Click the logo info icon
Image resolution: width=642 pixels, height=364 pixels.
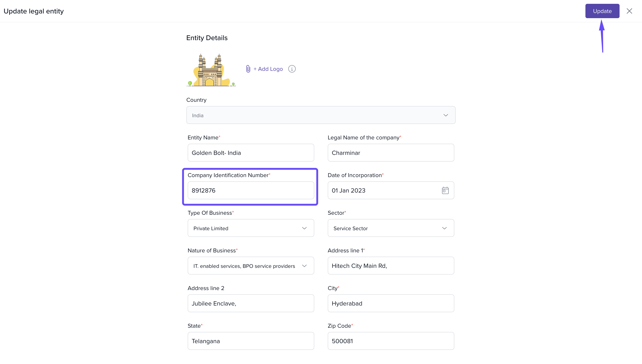click(x=292, y=69)
